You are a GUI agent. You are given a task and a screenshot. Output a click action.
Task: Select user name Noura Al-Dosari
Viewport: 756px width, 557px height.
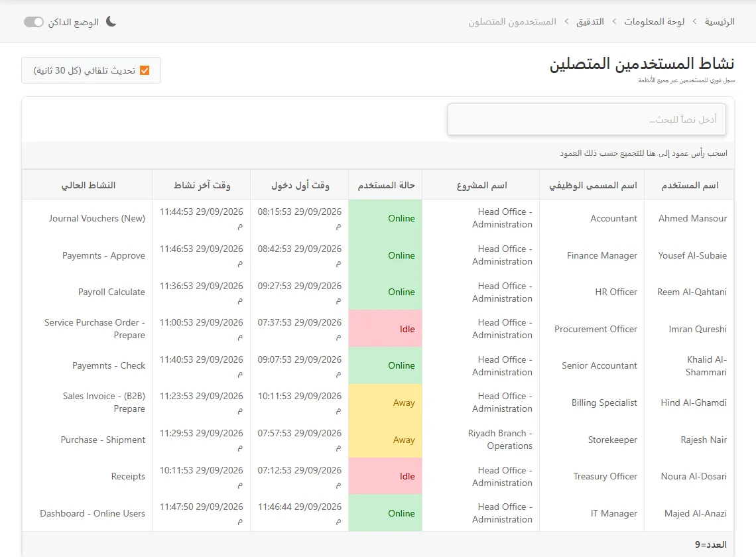click(693, 477)
